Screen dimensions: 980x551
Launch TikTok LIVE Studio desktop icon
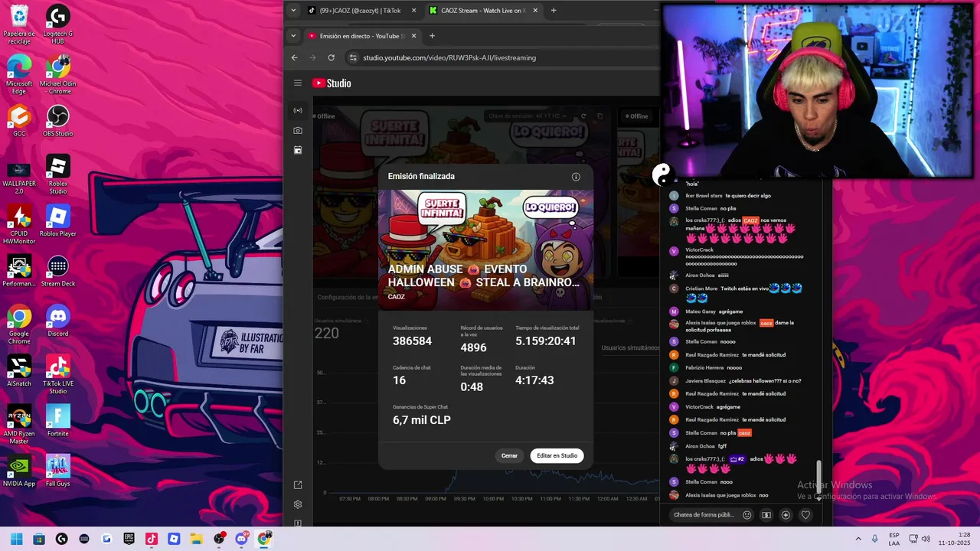click(x=57, y=374)
